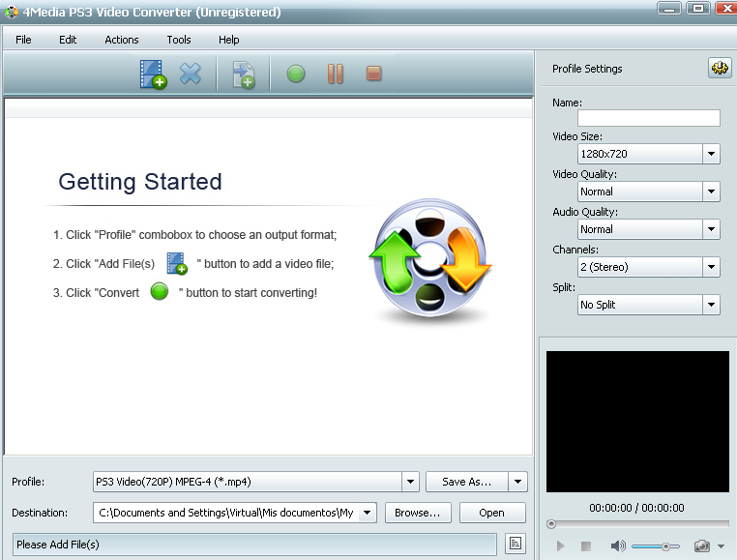Screen dimensions: 737x560
Task: Minimize the converter window
Action: coord(669,9)
